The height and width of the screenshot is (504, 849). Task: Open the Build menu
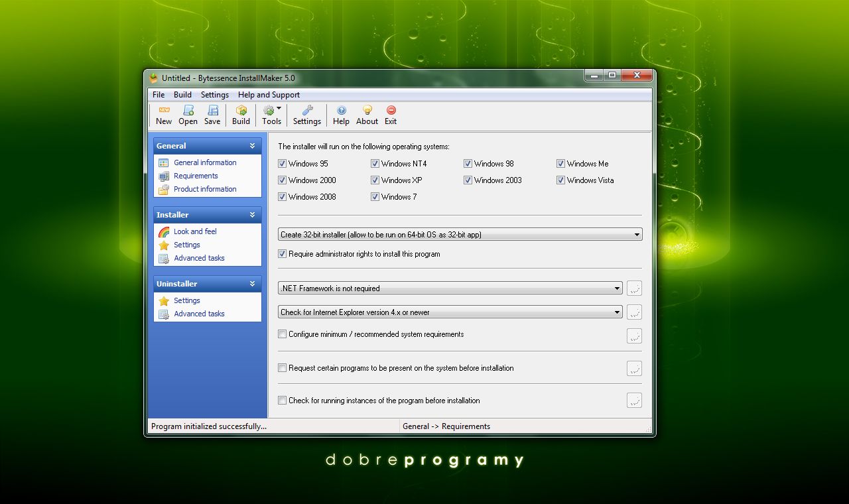(182, 95)
